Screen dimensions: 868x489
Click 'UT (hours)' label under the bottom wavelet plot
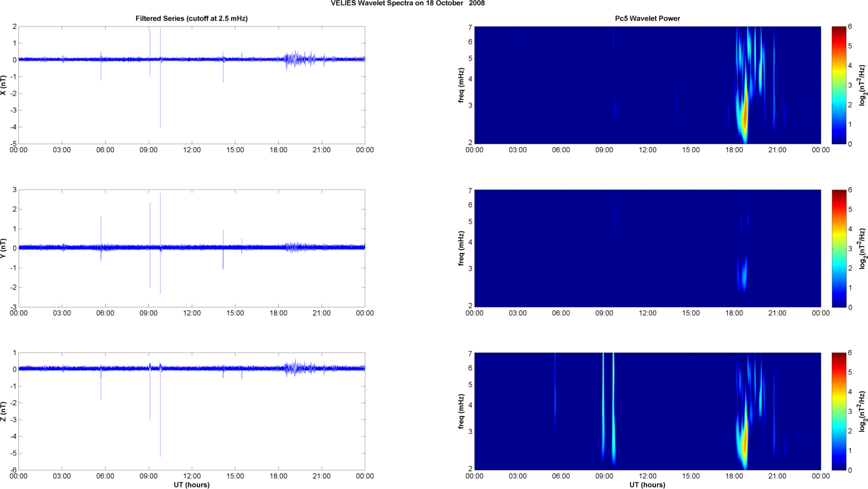[x=647, y=485]
